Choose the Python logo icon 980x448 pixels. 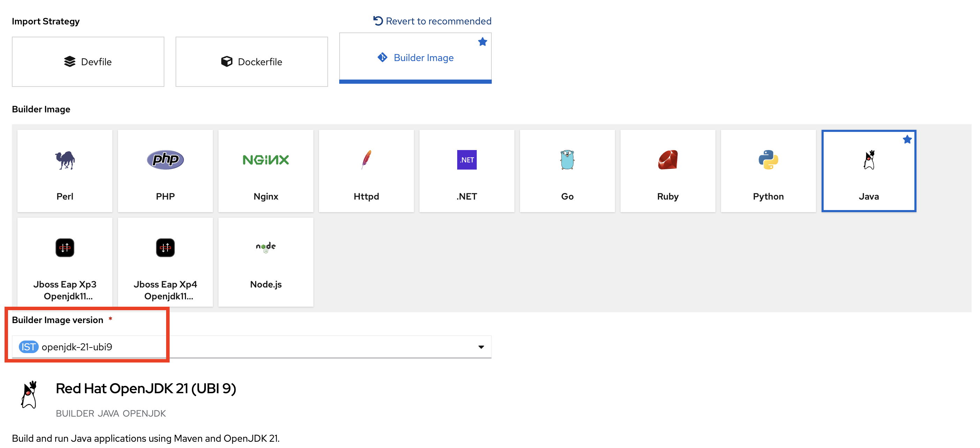[768, 160]
